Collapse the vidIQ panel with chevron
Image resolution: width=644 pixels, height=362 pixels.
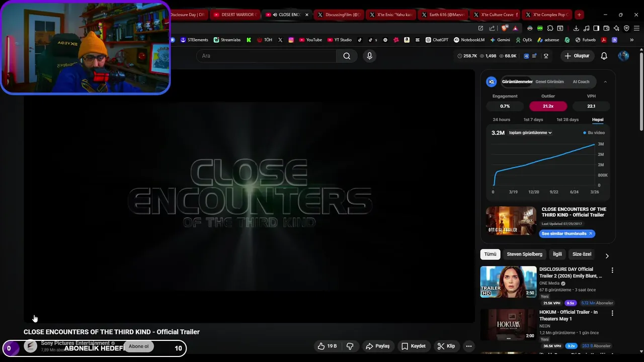pyautogui.click(x=605, y=81)
